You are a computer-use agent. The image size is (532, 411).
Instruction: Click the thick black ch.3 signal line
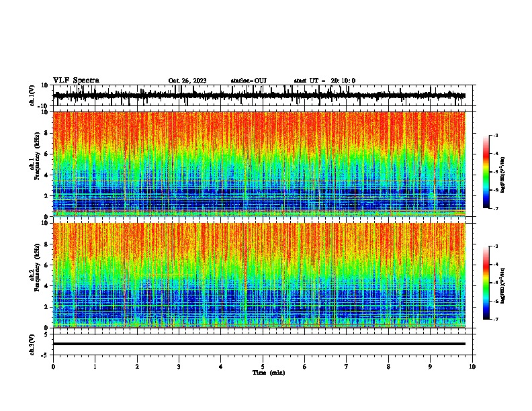coord(259,344)
